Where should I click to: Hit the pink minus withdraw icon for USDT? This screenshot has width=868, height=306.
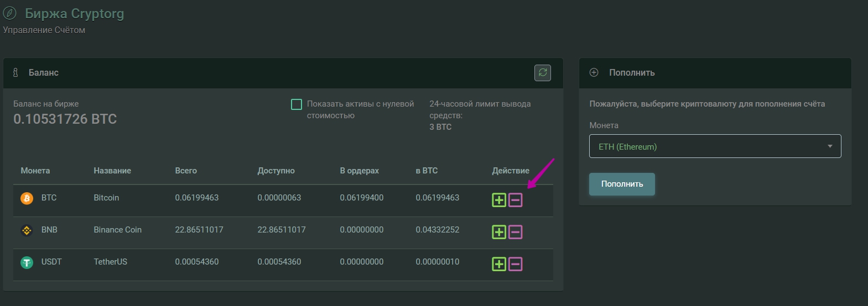515,264
